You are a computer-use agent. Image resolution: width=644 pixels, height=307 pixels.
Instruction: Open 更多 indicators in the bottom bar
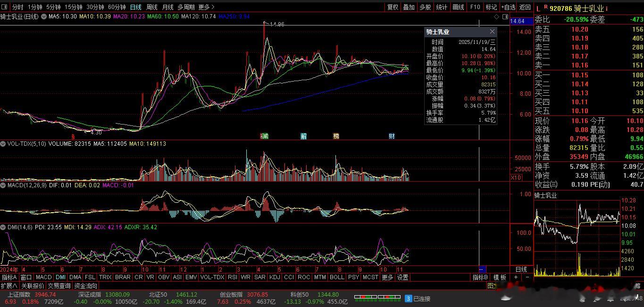387,277
